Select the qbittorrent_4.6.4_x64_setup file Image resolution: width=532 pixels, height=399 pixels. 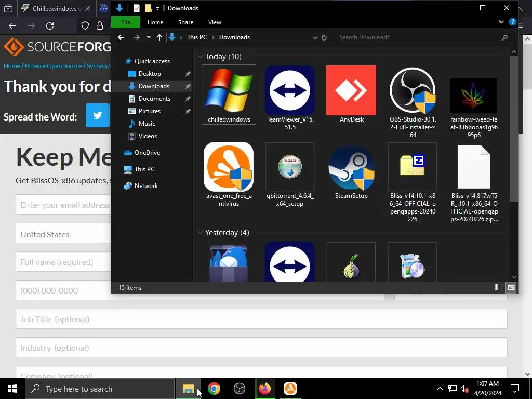pos(290,175)
